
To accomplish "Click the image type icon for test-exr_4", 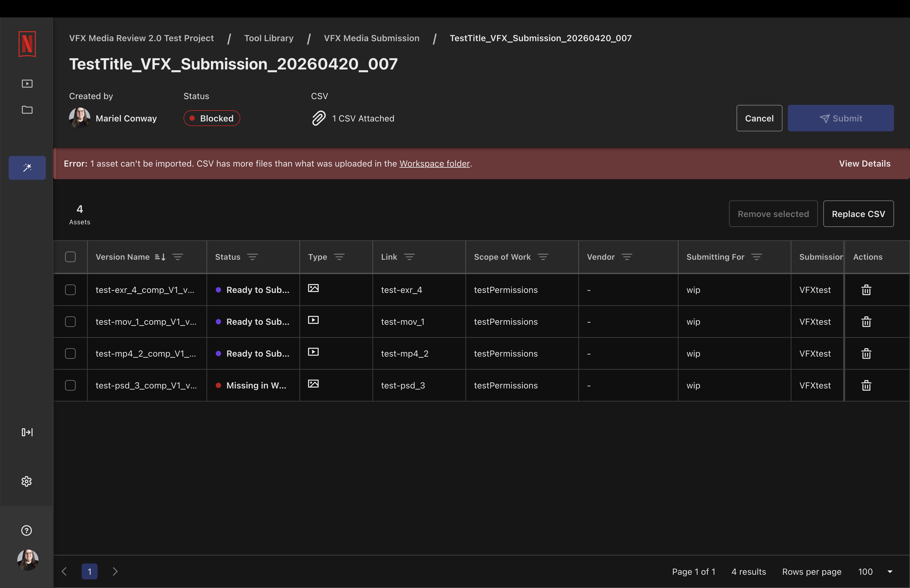I will pyautogui.click(x=313, y=288).
